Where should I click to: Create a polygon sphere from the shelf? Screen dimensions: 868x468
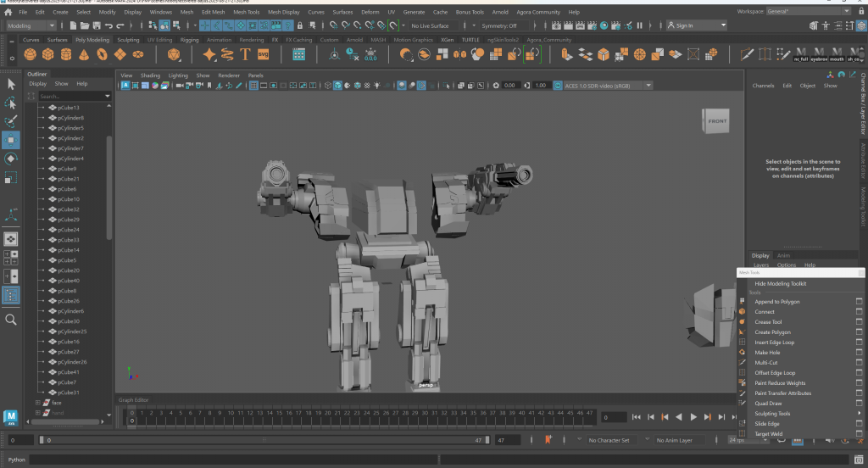pyautogui.click(x=30, y=54)
